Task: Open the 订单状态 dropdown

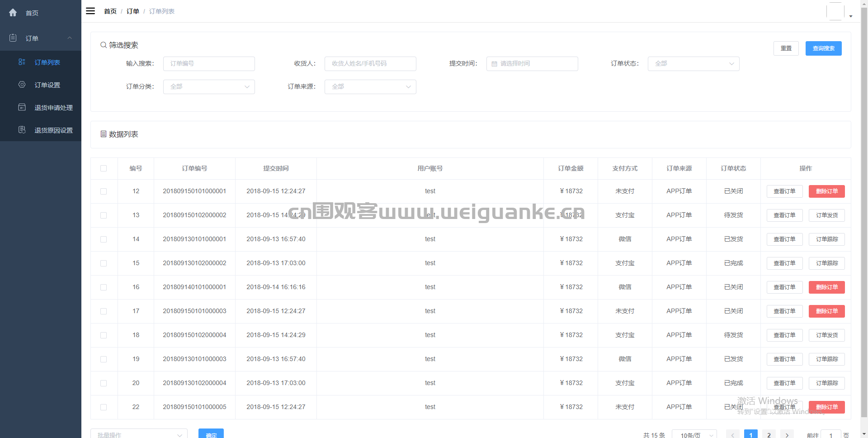Action: click(693, 64)
